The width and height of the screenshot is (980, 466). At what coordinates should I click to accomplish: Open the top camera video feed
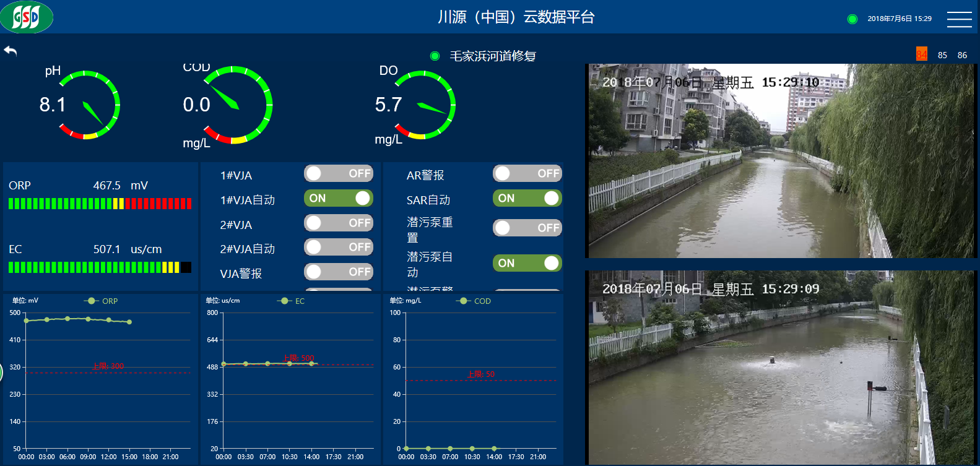[x=780, y=161]
